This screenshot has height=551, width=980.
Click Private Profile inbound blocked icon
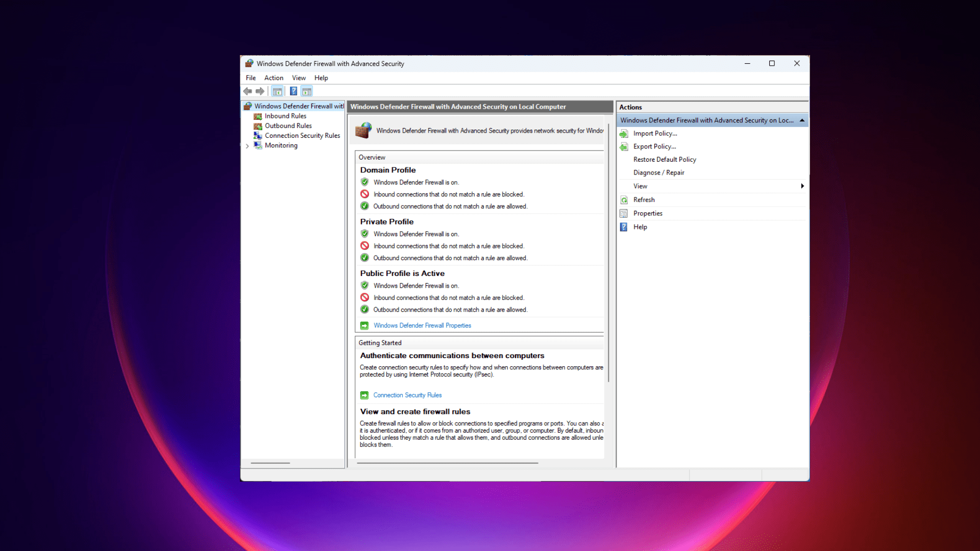pyautogui.click(x=364, y=246)
